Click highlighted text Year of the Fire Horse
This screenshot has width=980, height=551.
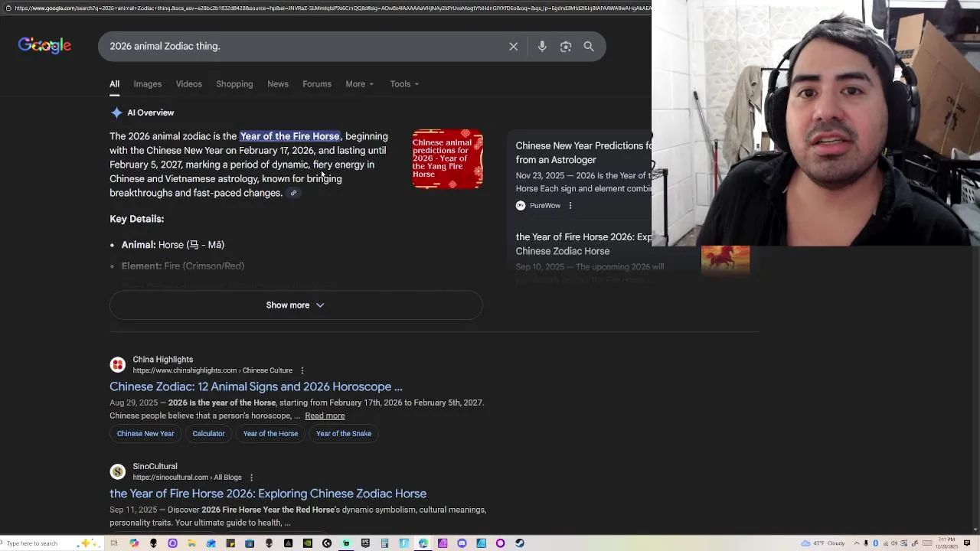coord(289,136)
